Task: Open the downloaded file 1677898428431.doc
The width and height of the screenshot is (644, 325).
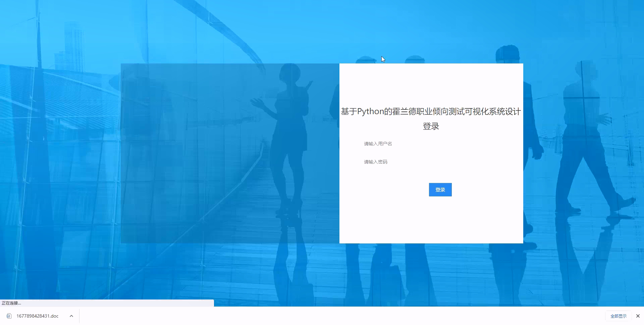Action: (37, 316)
